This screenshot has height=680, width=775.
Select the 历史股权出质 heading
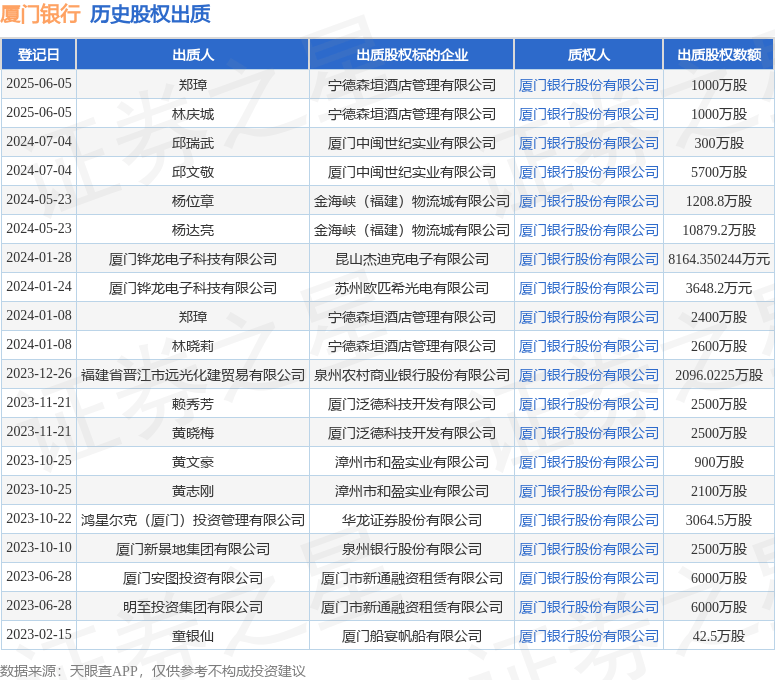coord(150,14)
